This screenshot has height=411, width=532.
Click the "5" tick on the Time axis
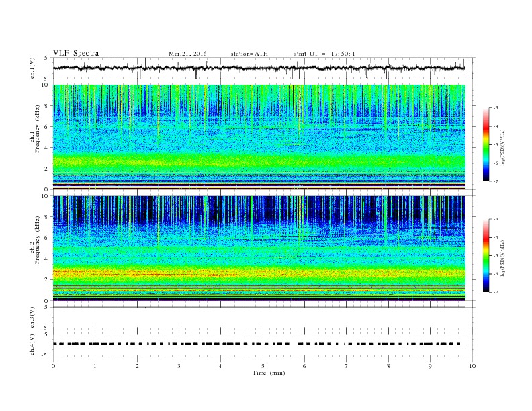click(x=263, y=366)
